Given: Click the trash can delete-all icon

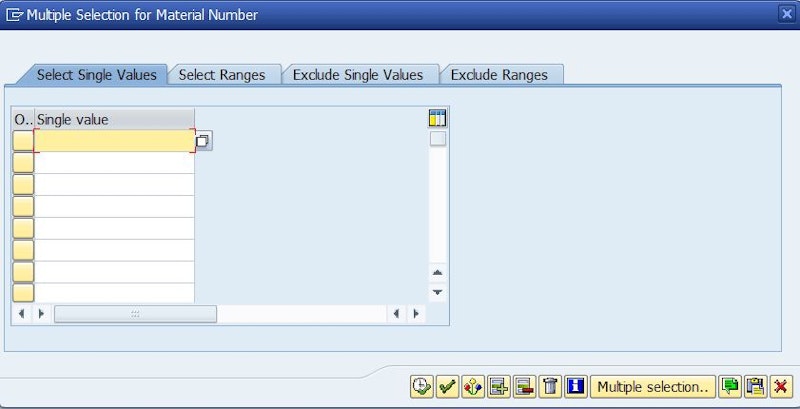Looking at the screenshot, I should click(550, 386).
